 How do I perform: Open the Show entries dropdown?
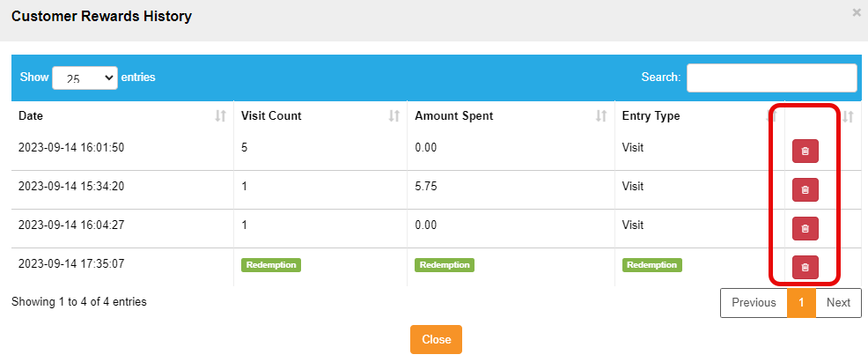tap(85, 78)
